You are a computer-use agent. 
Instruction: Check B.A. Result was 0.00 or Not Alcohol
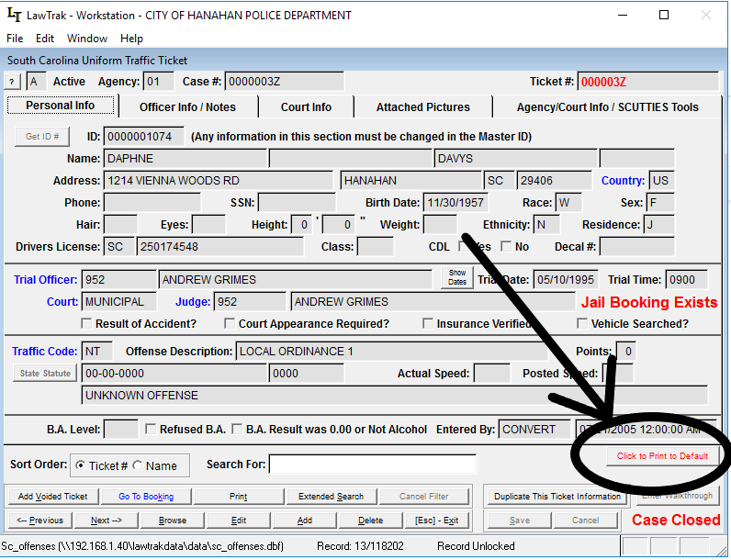click(237, 429)
